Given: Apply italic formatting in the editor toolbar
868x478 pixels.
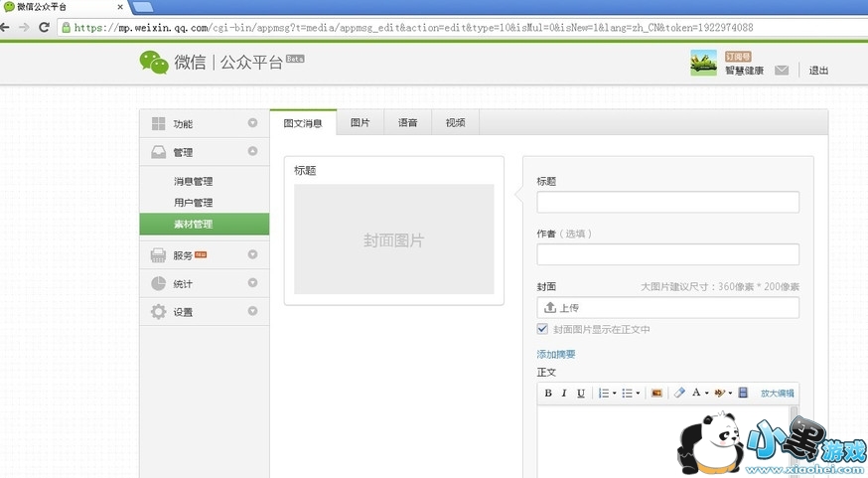Looking at the screenshot, I should pyautogui.click(x=564, y=393).
